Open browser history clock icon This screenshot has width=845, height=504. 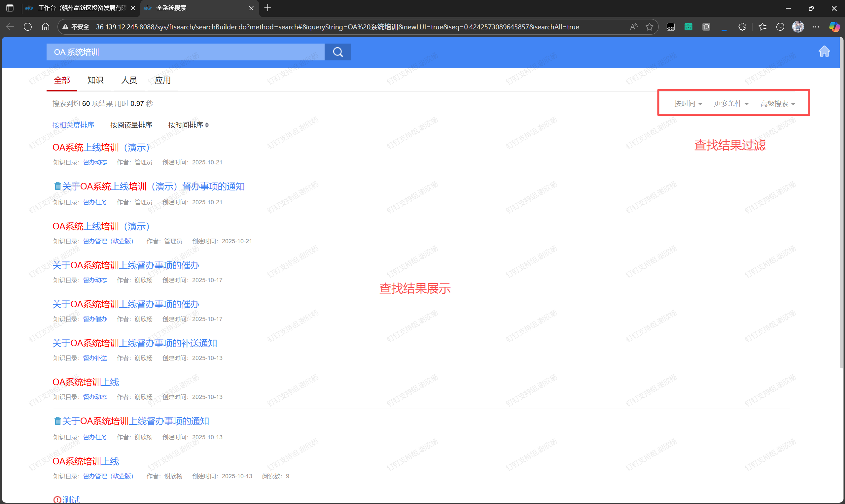[x=780, y=27]
